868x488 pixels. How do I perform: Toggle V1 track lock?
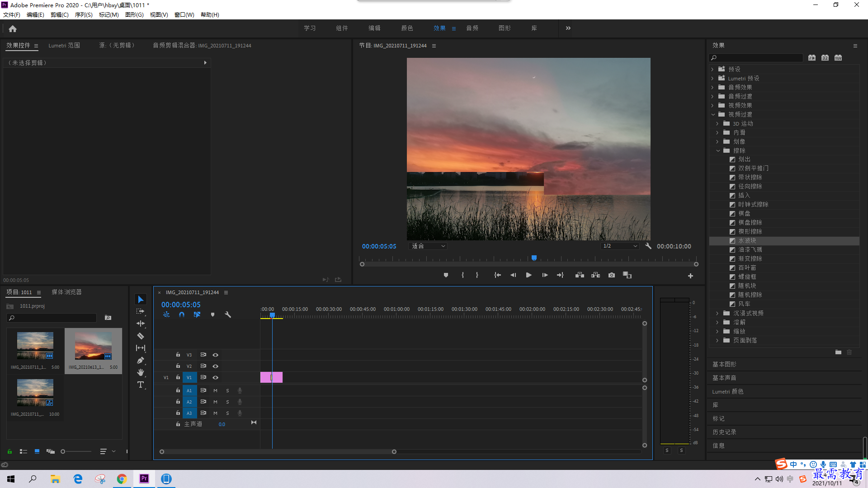point(178,377)
